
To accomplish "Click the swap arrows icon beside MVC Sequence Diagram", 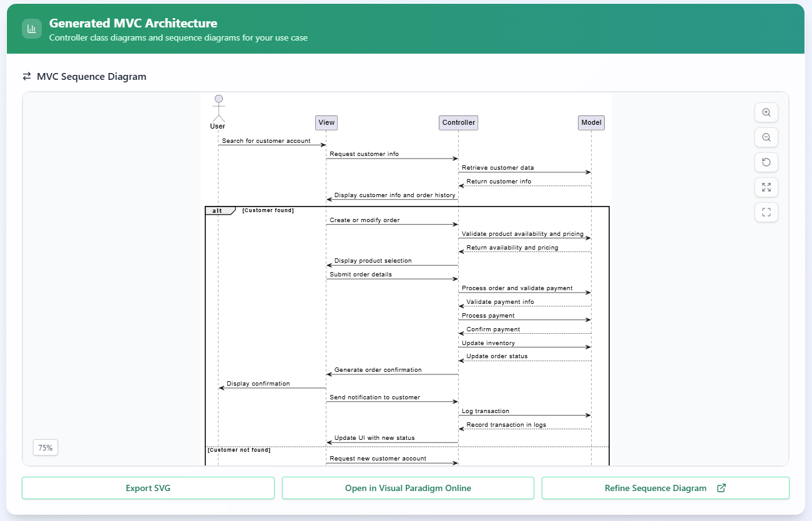I will (x=26, y=76).
